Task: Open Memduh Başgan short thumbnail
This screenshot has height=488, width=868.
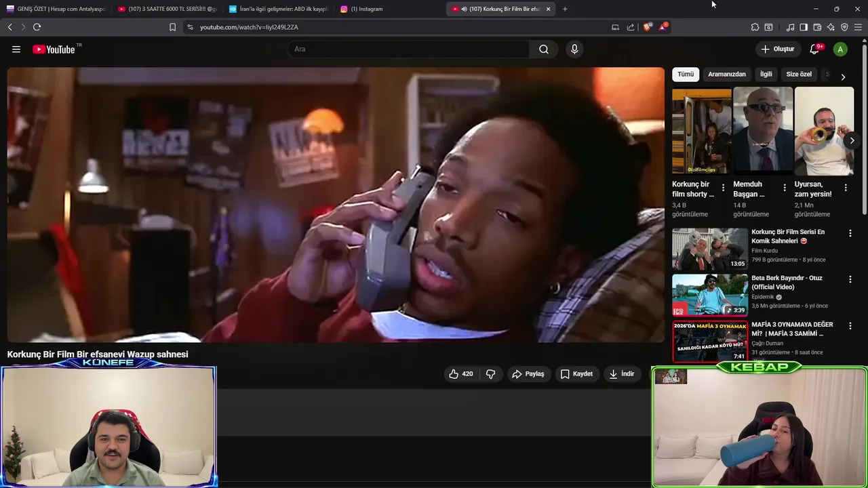Action: pyautogui.click(x=763, y=131)
